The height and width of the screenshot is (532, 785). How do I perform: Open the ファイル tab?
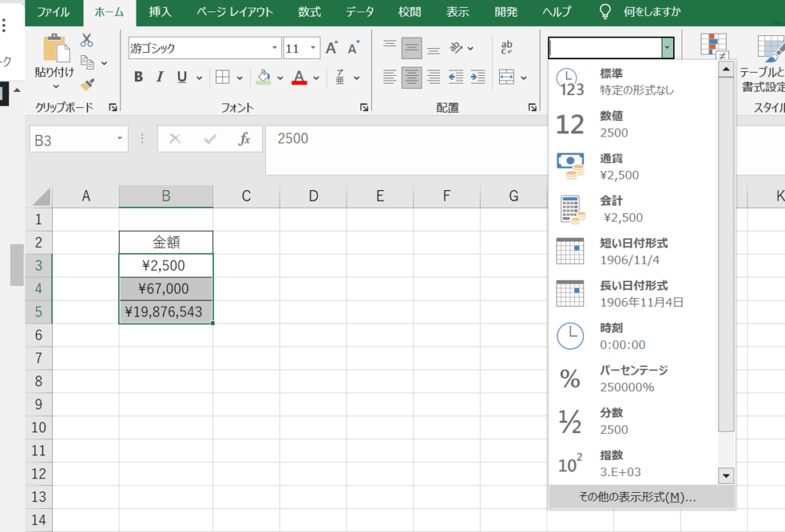click(x=53, y=12)
